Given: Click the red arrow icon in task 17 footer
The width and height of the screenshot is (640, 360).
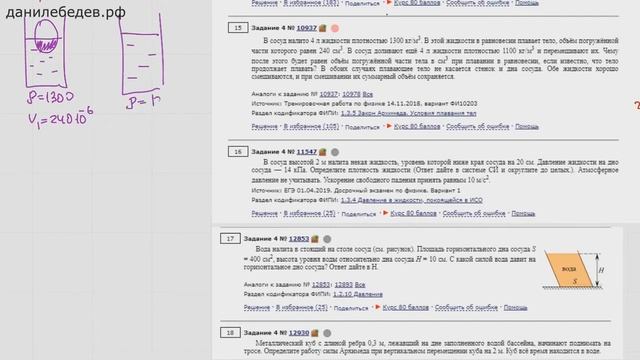Looking at the screenshot, I should (x=378, y=307).
